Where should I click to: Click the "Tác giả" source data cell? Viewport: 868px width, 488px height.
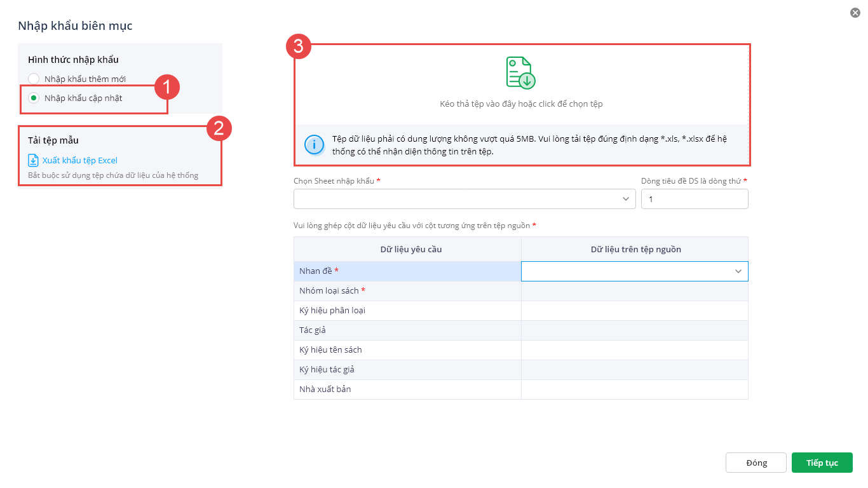634,330
